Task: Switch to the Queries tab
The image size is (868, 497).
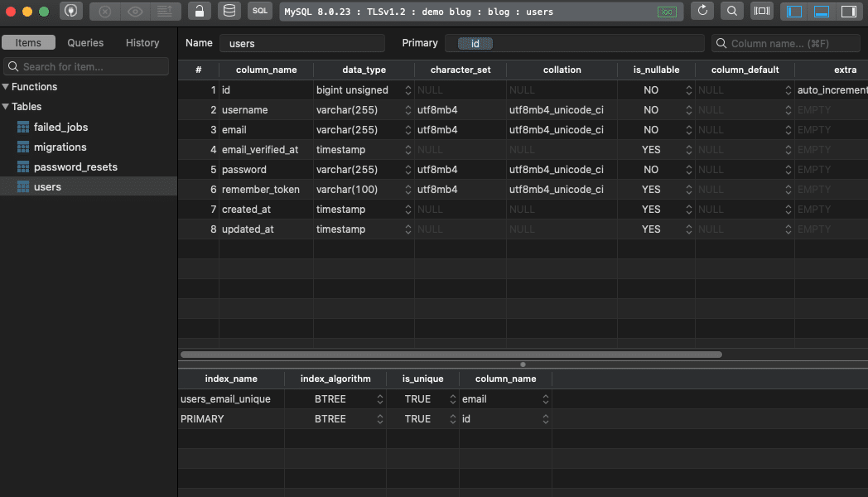Action: 85,42
